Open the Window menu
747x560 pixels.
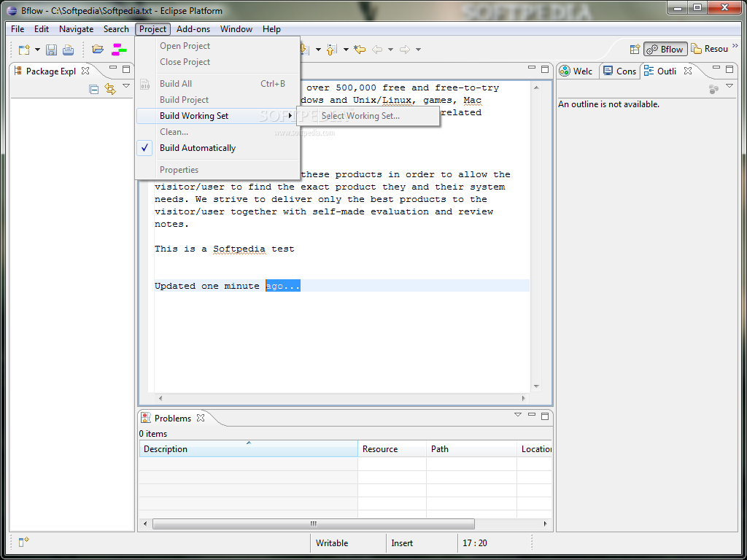coord(236,29)
